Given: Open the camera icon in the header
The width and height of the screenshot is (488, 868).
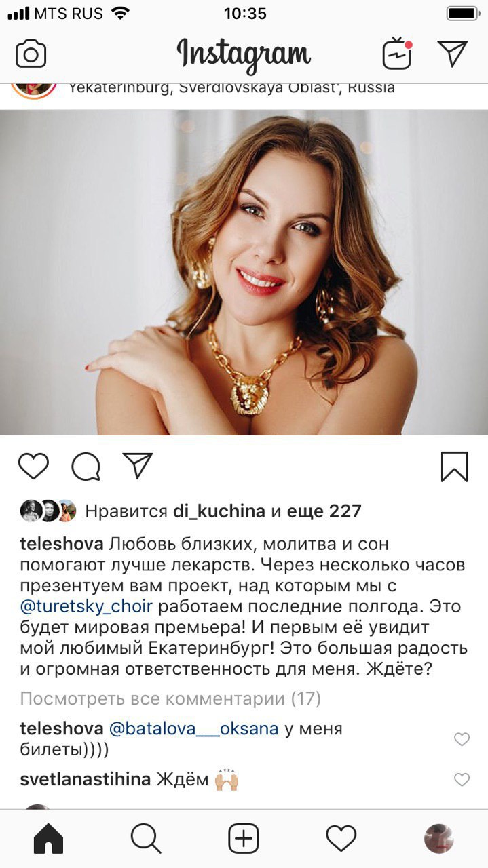Looking at the screenshot, I should pyautogui.click(x=31, y=54).
